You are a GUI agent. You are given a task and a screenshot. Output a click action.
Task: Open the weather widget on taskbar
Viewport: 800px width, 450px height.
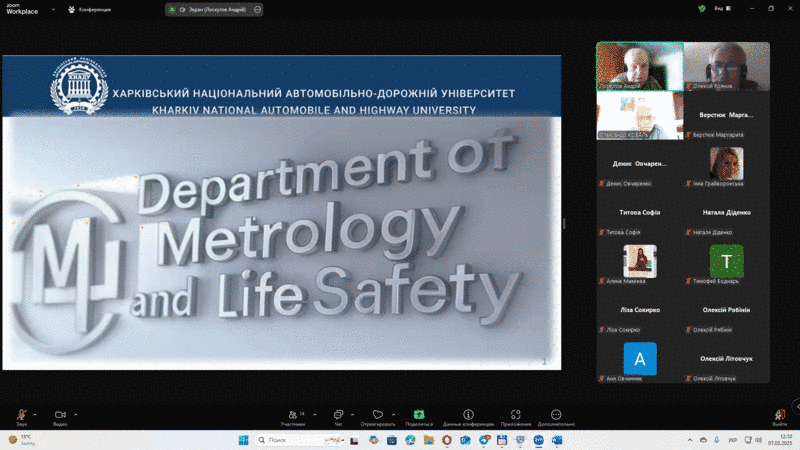pos(22,440)
